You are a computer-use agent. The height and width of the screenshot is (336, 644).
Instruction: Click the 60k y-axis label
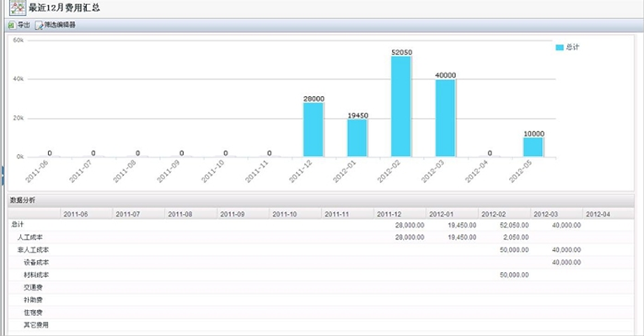(x=18, y=40)
